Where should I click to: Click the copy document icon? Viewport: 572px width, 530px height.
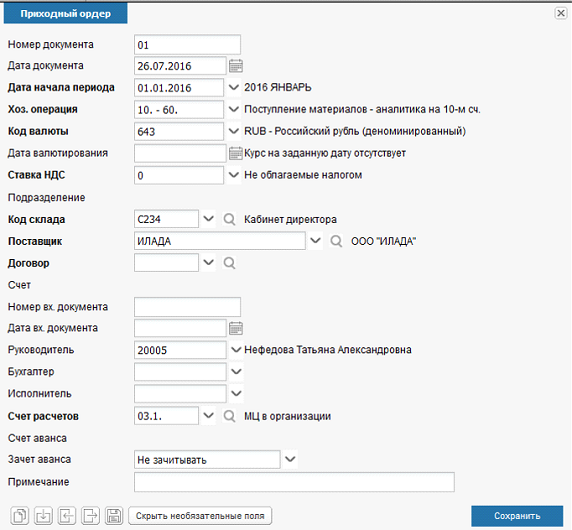tap(20, 516)
